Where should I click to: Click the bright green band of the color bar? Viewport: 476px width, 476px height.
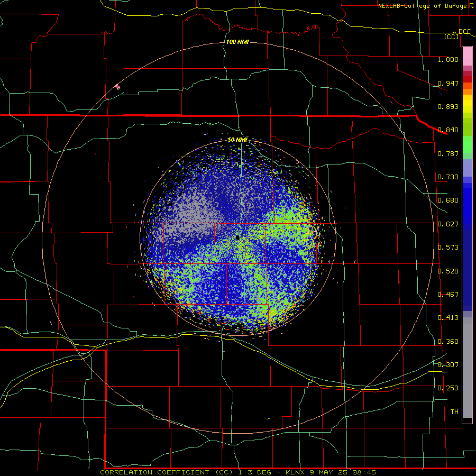(x=467, y=144)
